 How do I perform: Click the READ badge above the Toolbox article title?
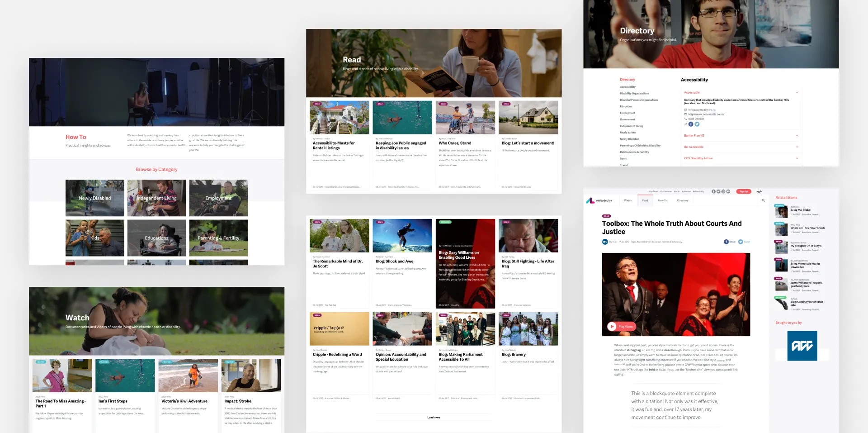[606, 216]
